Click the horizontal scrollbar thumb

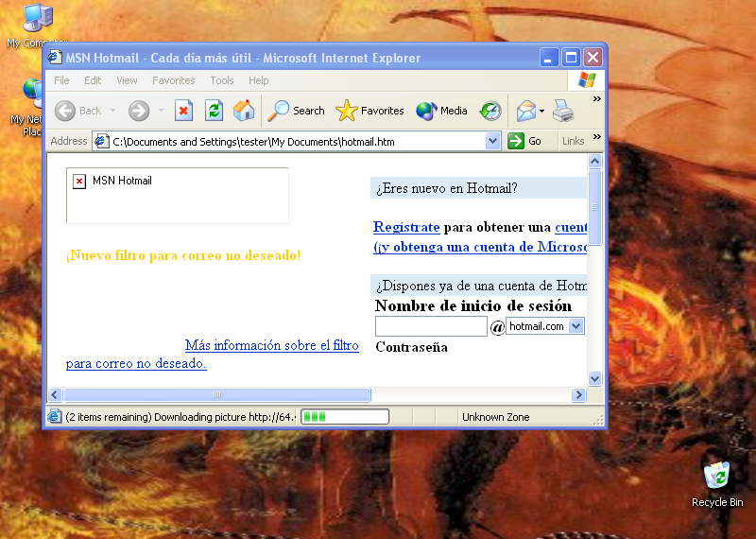click(217, 394)
